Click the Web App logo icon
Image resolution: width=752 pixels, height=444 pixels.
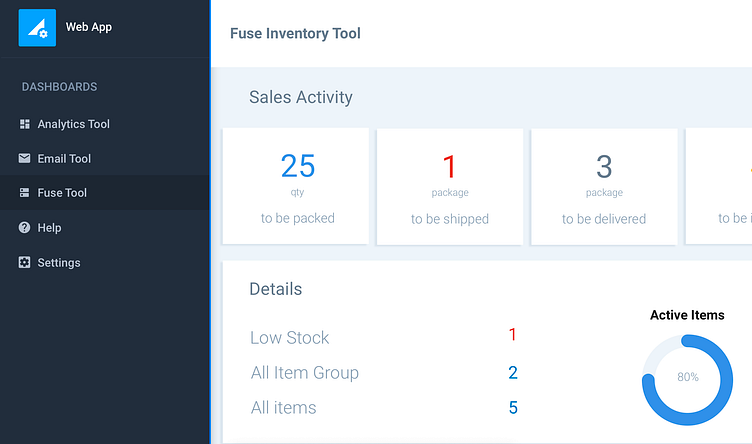pyautogui.click(x=38, y=28)
